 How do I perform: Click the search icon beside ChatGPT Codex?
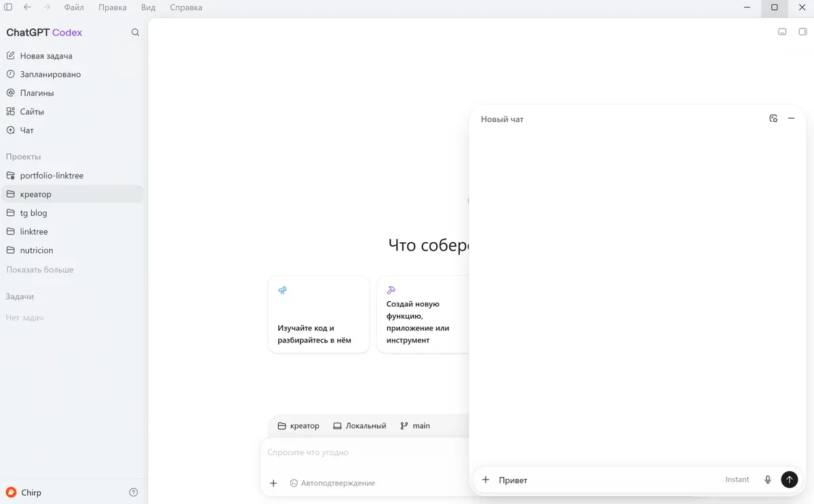[x=135, y=33]
